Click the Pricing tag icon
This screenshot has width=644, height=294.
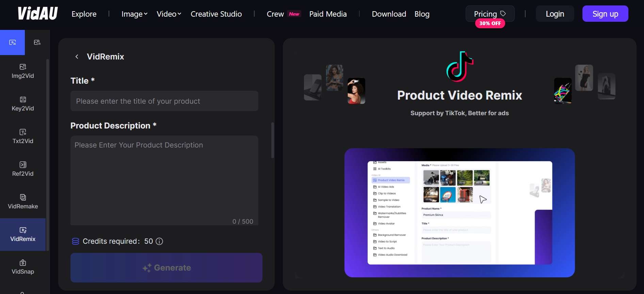[503, 14]
